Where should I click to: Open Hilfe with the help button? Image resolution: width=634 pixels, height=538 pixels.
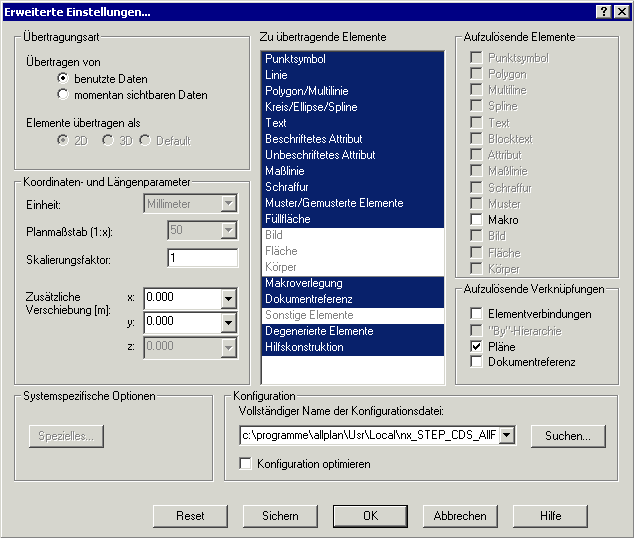[x=550, y=516]
